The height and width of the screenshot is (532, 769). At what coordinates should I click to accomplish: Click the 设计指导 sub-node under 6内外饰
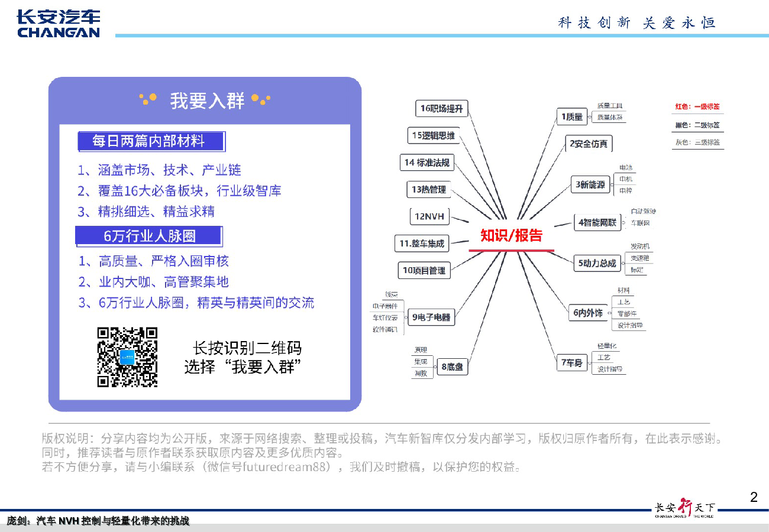(x=629, y=325)
